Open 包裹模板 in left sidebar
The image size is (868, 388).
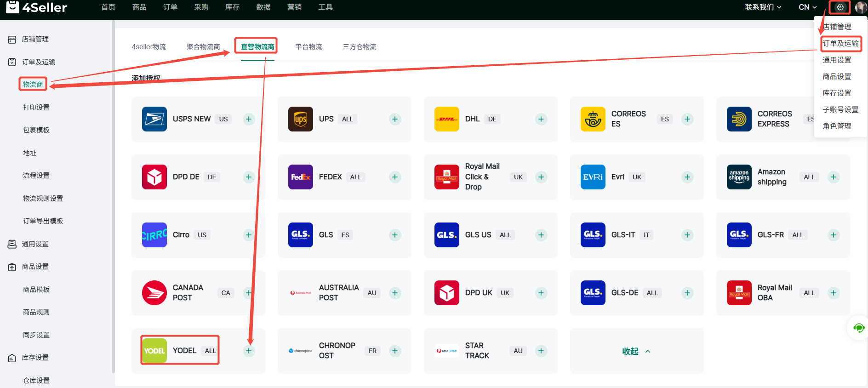click(36, 130)
